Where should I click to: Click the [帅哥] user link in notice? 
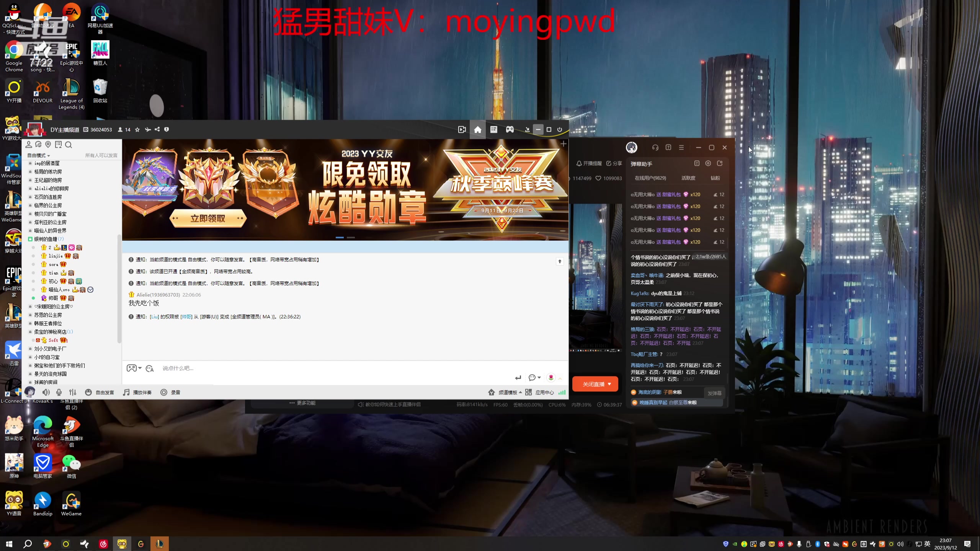(x=186, y=317)
